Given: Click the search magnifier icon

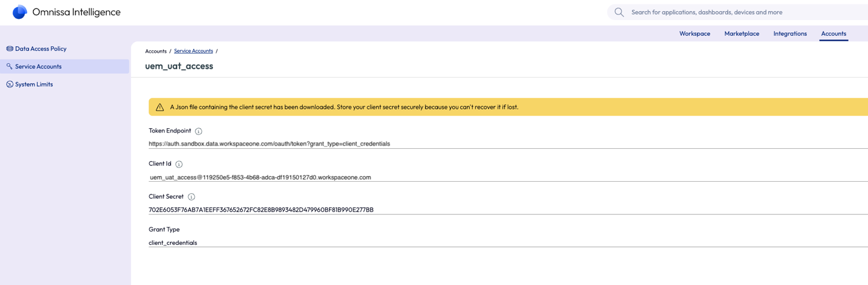Looking at the screenshot, I should coord(619,12).
